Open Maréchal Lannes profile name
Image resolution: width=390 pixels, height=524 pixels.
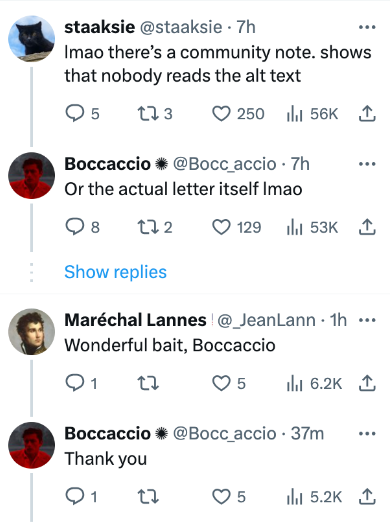135,320
